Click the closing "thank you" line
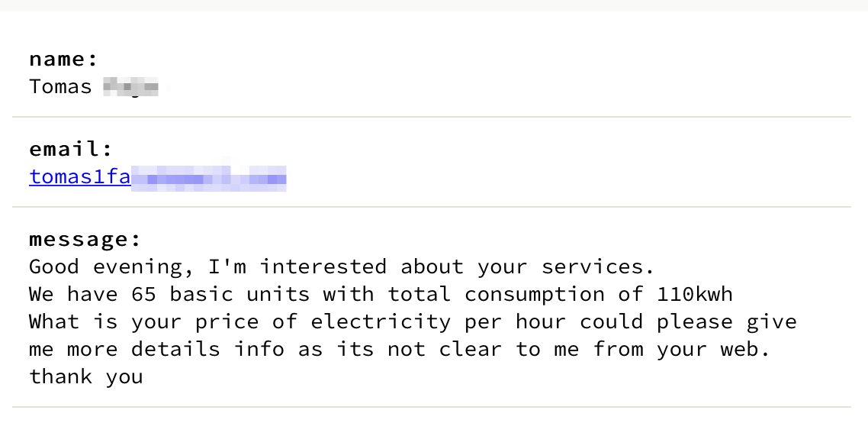The image size is (868, 423). (x=85, y=377)
